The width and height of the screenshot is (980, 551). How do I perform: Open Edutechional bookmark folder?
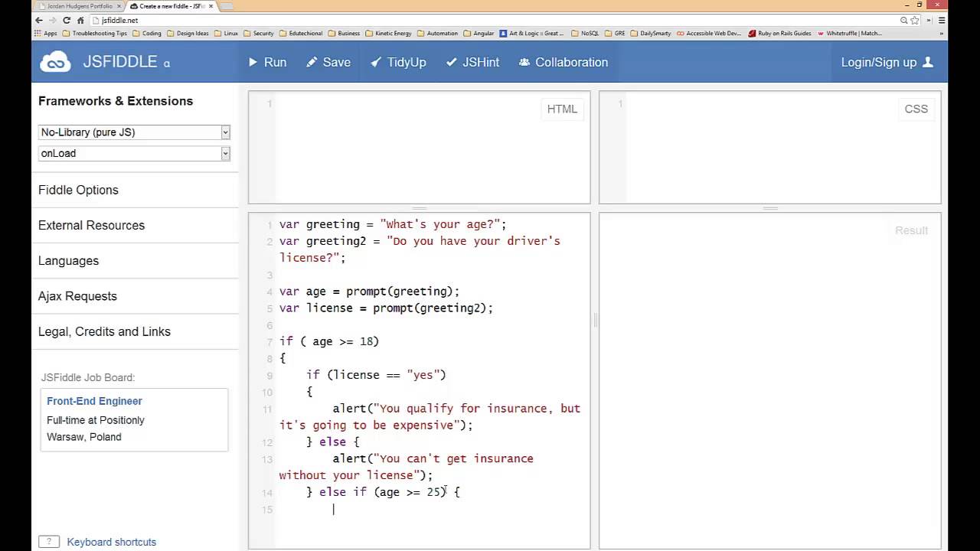click(302, 34)
